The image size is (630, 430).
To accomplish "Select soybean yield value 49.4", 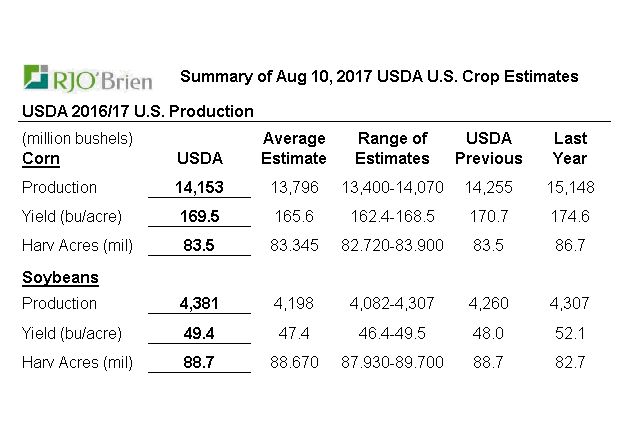I will (x=199, y=333).
